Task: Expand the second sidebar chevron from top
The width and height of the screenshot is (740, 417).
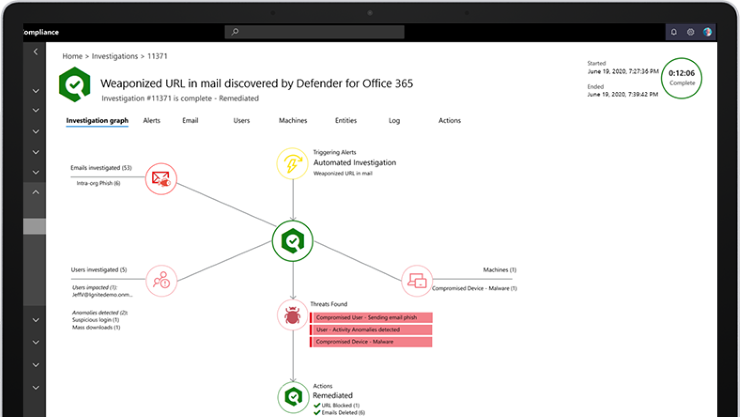Action: pos(35,110)
